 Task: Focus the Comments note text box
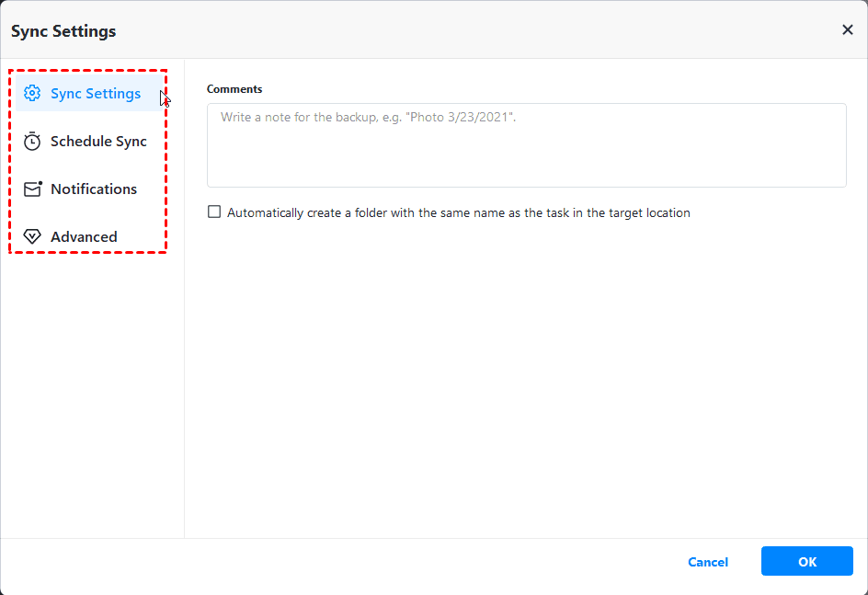(526, 145)
